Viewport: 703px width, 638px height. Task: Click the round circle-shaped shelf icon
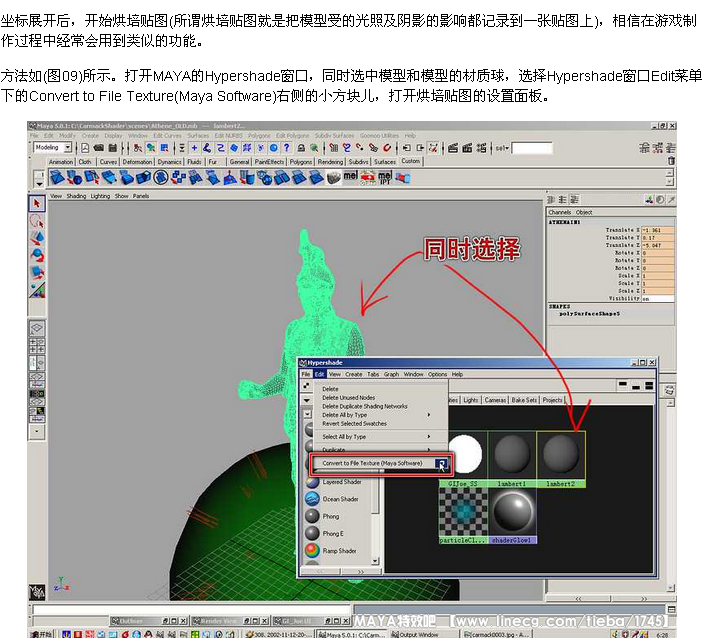[x=161, y=178]
